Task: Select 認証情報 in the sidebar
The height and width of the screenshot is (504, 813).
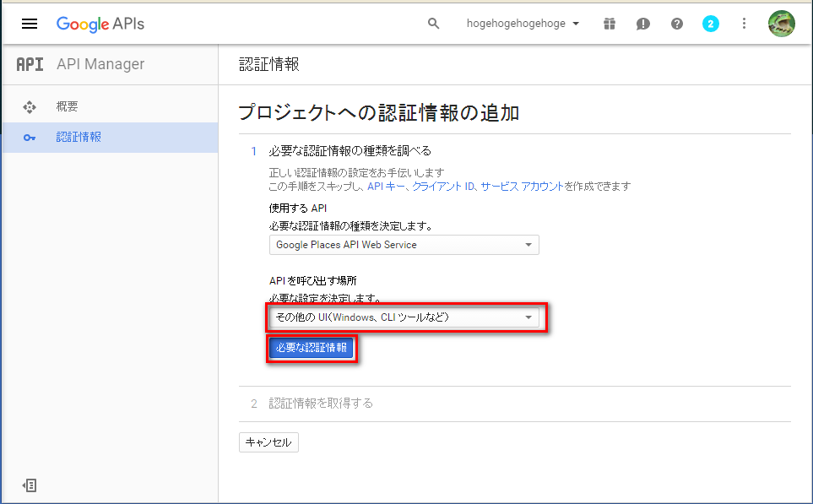Action: point(110,138)
